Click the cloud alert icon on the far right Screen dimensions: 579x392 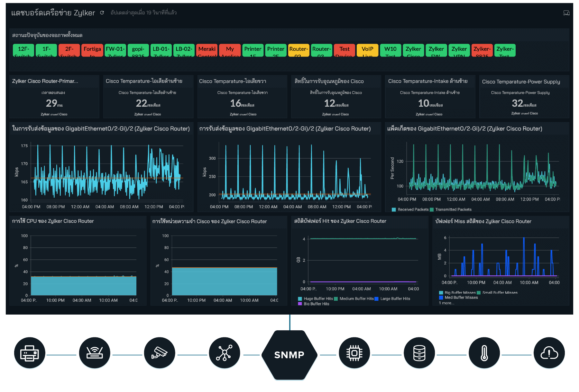coord(549,353)
